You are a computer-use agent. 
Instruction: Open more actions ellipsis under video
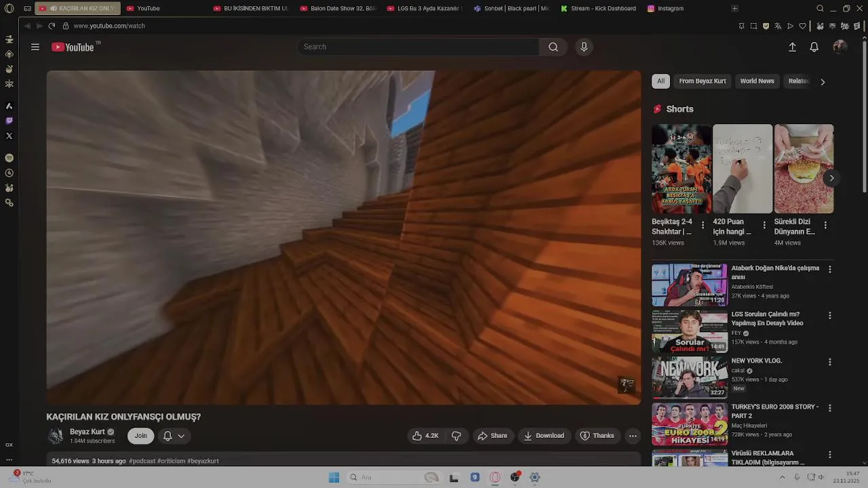coord(633,436)
